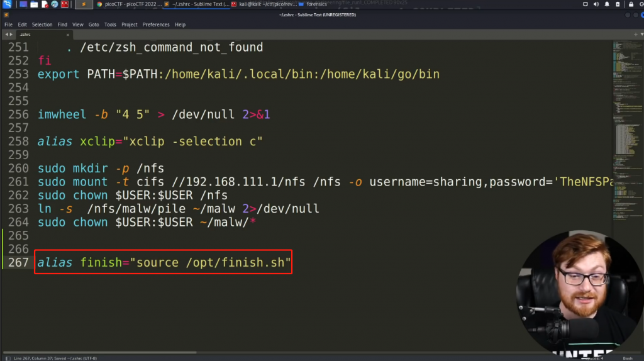
Task: Click 'mount' on line 261
Action: point(90,182)
